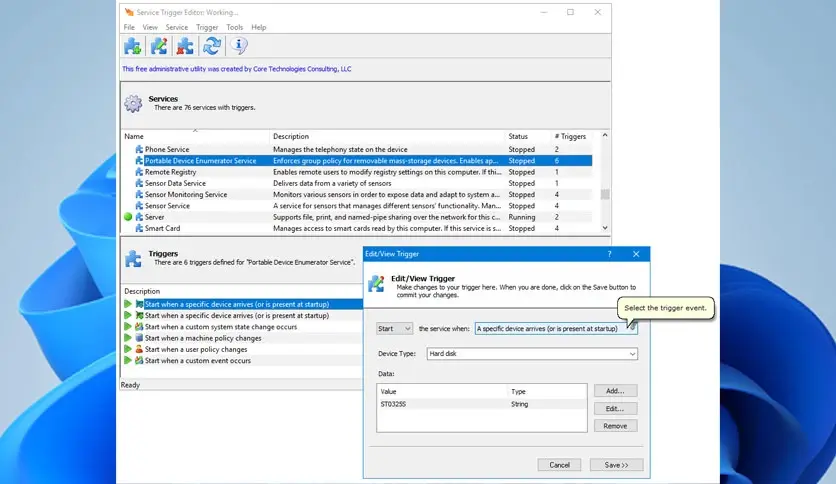Open the Help menu
The width and height of the screenshot is (836, 484).
[x=259, y=27]
